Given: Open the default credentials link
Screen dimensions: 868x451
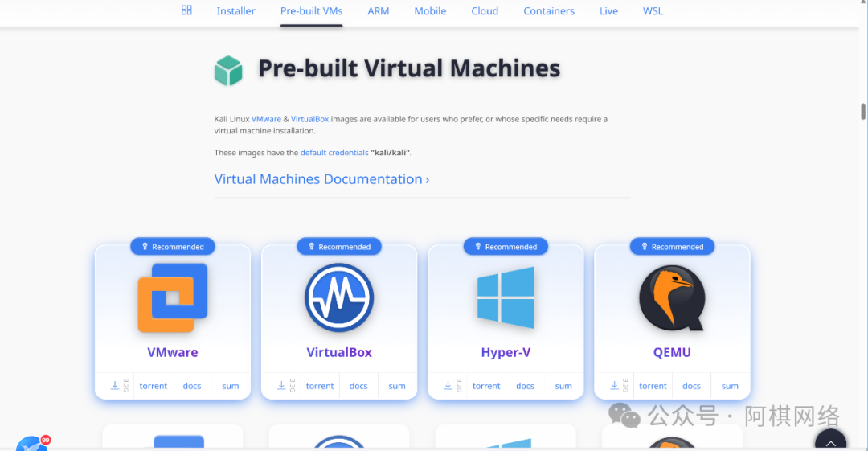Looking at the screenshot, I should click(x=334, y=153).
